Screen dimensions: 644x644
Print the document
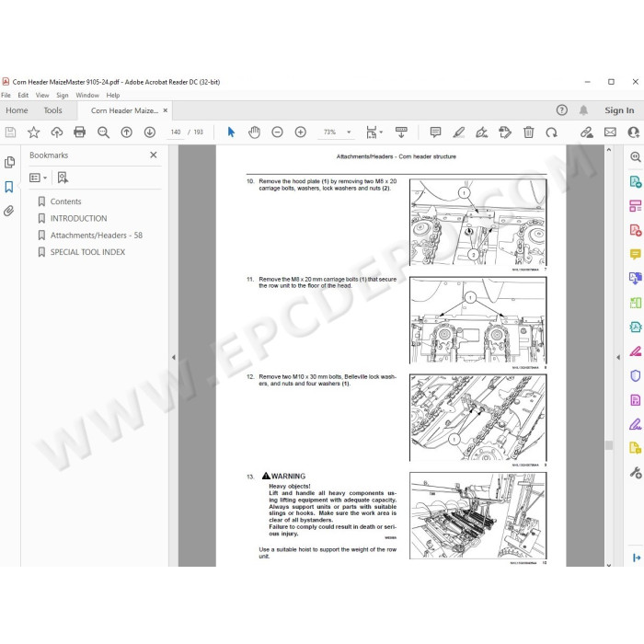[x=80, y=132]
